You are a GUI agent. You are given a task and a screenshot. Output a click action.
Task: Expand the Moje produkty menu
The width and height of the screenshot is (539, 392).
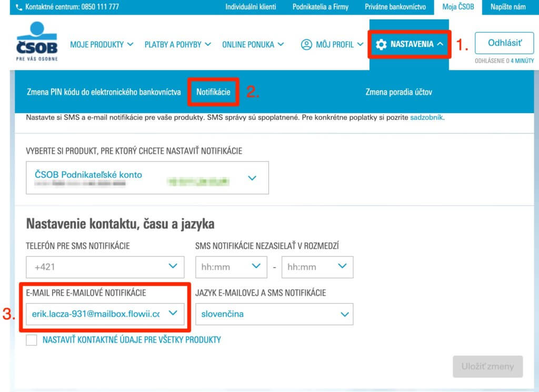click(x=102, y=44)
